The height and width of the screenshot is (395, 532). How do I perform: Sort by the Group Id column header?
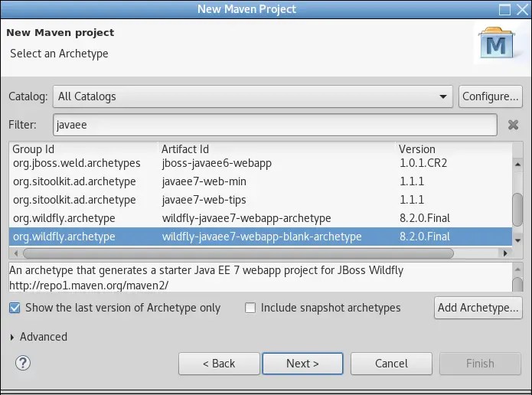click(x=83, y=149)
